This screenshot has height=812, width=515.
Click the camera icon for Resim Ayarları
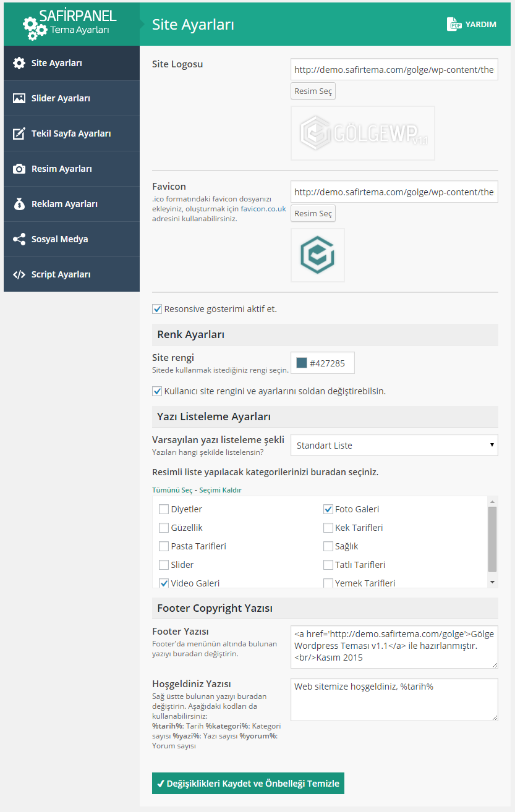tap(19, 169)
